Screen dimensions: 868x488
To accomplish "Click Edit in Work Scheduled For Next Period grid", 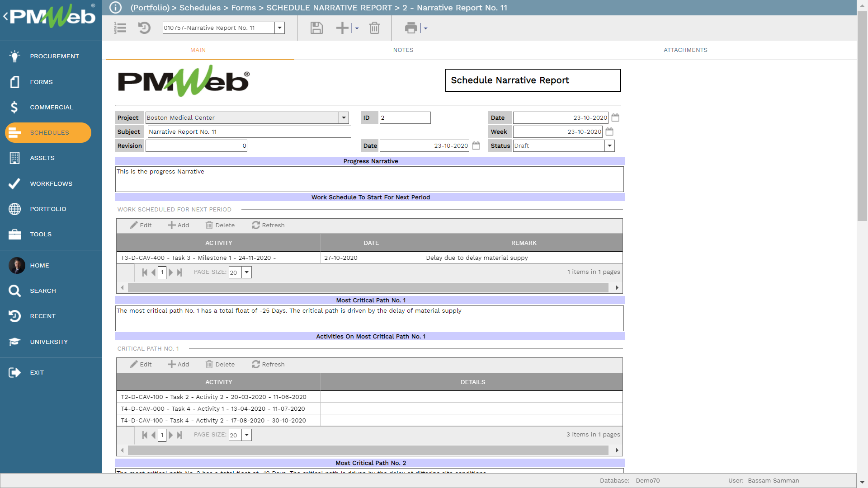I will point(141,225).
